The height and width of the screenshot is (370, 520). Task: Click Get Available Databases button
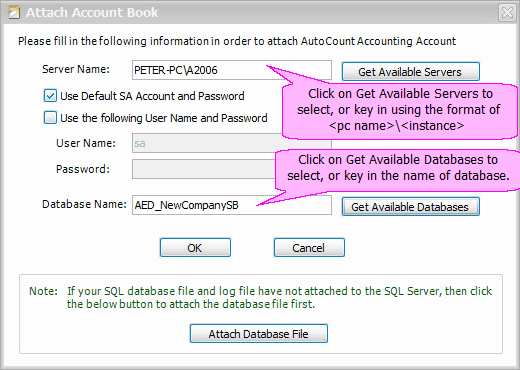[411, 207]
